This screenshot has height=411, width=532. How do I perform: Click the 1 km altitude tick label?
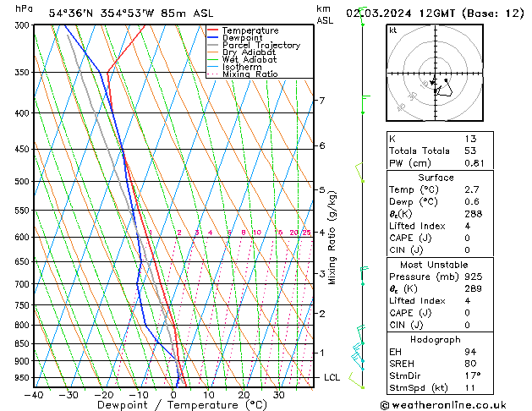point(321,353)
